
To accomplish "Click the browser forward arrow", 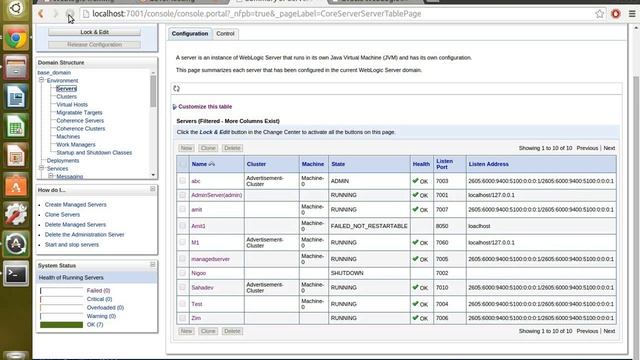I will (55, 14).
